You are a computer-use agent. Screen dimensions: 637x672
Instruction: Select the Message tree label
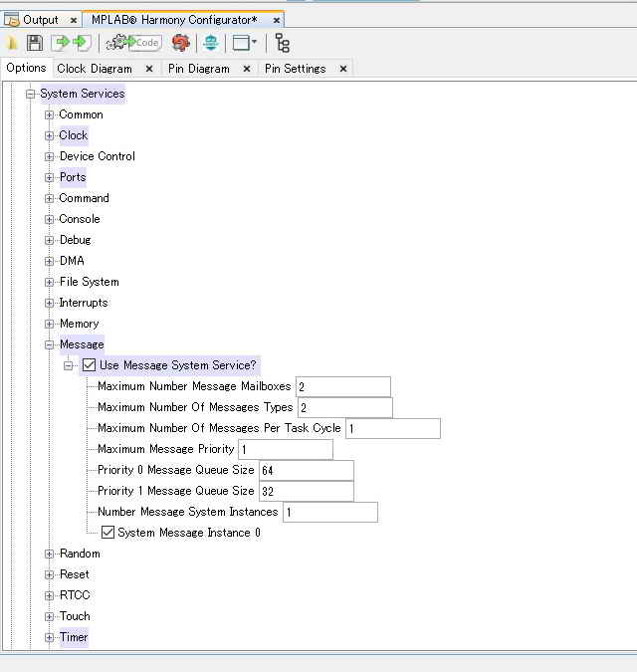click(x=82, y=344)
